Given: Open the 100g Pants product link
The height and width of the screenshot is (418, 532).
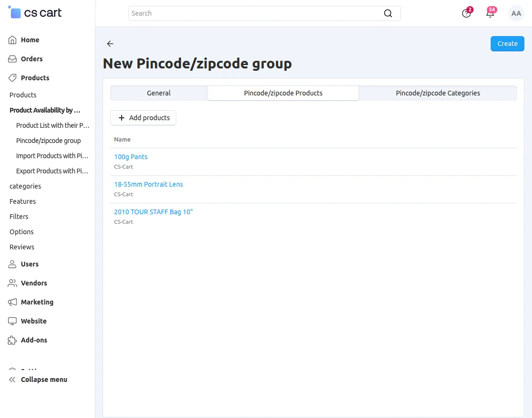Looking at the screenshot, I should tap(131, 157).
